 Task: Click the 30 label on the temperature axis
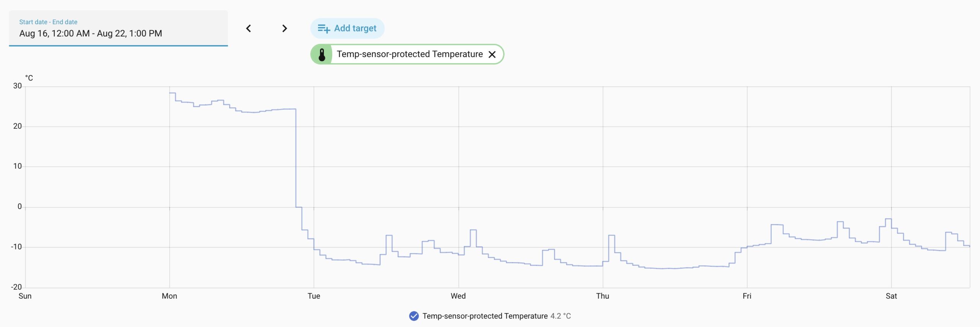click(17, 86)
